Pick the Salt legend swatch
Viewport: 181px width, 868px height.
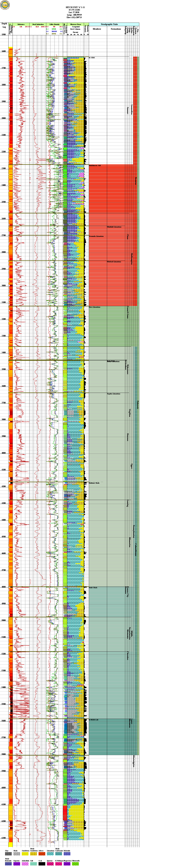pos(33,864)
